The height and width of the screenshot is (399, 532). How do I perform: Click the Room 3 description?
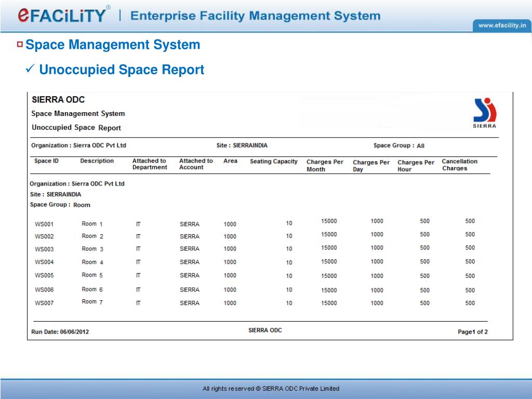pyautogui.click(x=92, y=249)
